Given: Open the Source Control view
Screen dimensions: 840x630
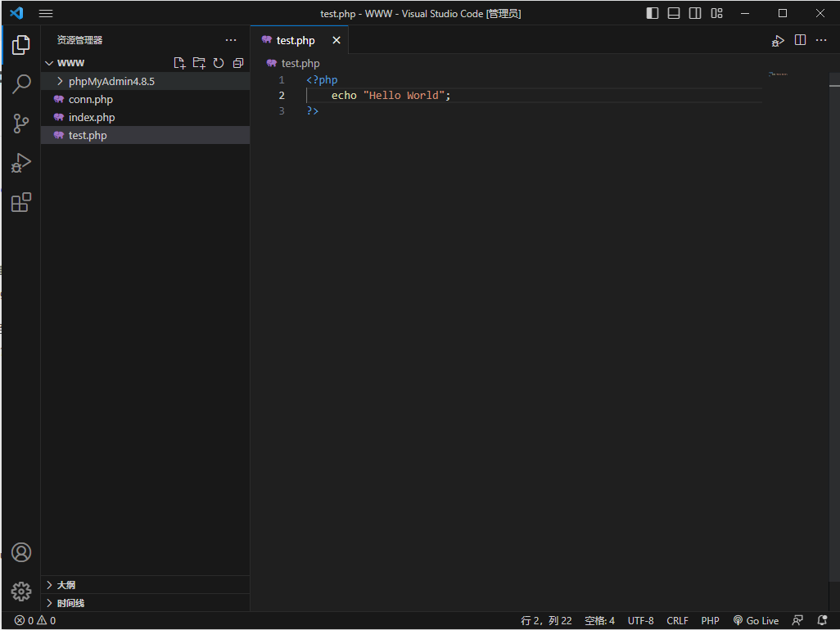Looking at the screenshot, I should [21, 124].
